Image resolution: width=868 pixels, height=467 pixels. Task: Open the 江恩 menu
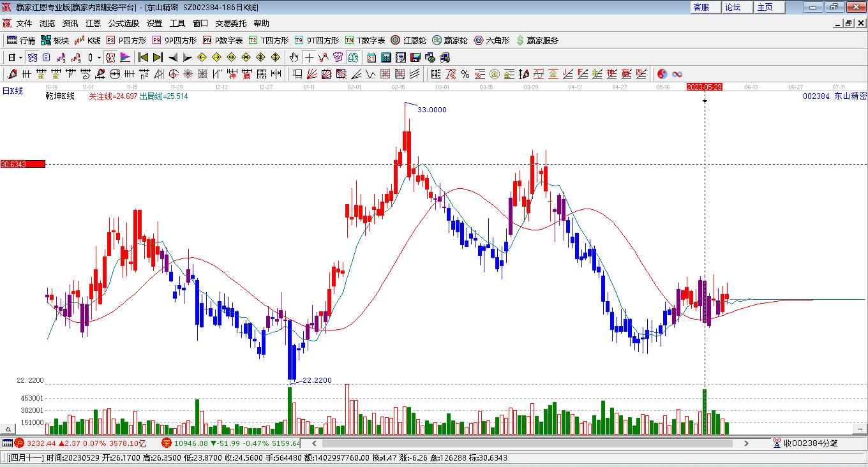[93, 24]
